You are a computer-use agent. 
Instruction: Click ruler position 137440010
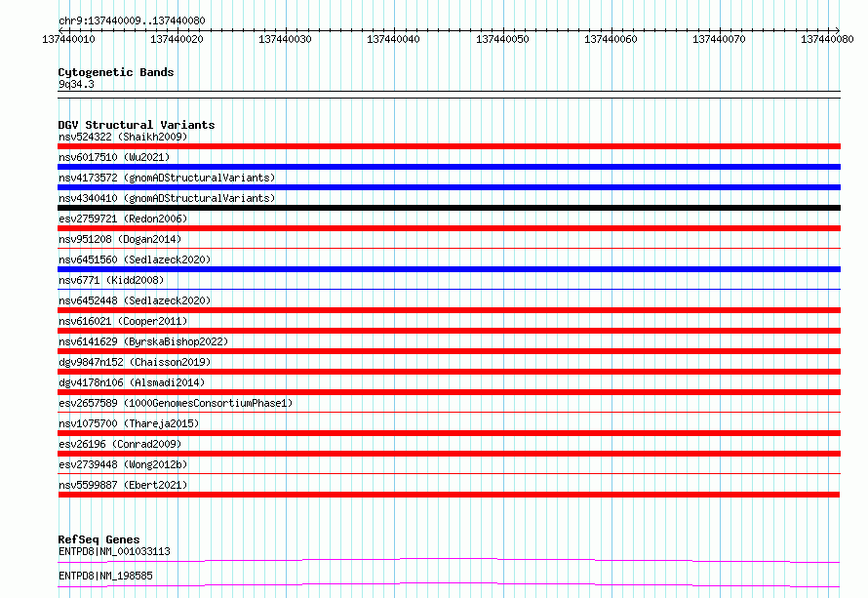click(68, 39)
